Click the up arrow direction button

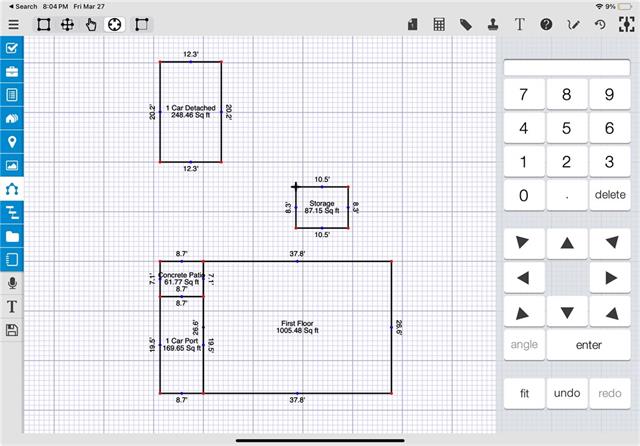click(x=567, y=242)
